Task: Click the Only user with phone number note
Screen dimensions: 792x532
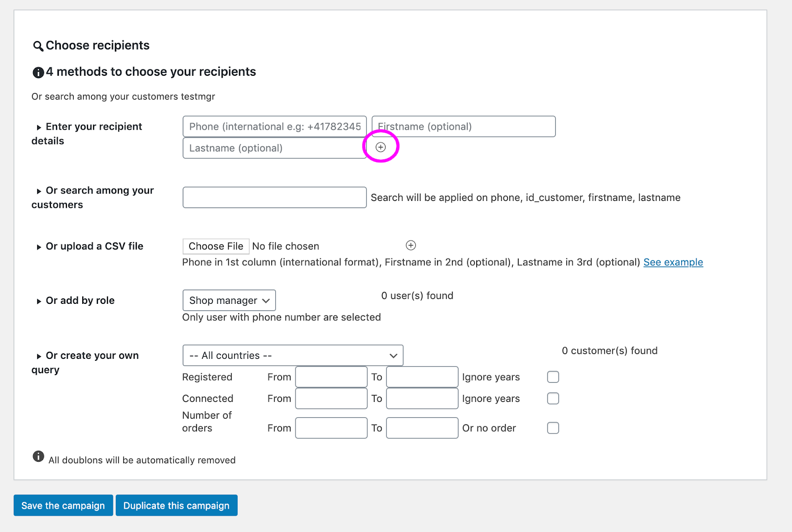Action: tap(282, 317)
